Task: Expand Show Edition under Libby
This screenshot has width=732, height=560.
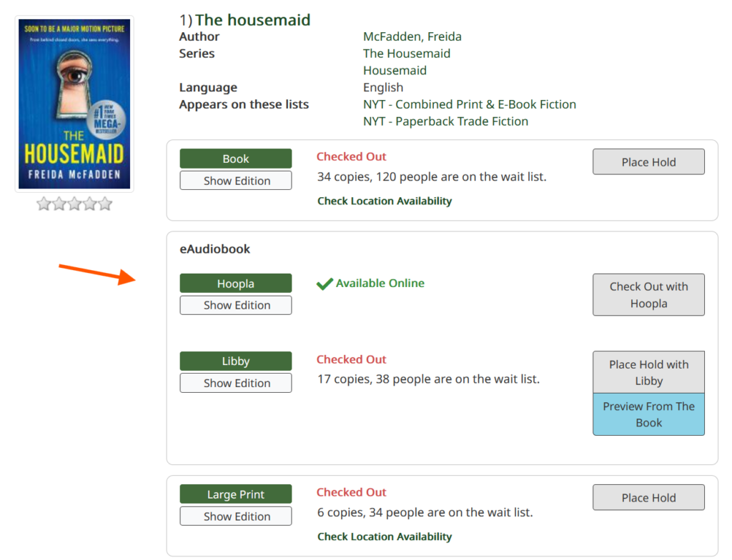Action: pyautogui.click(x=236, y=383)
